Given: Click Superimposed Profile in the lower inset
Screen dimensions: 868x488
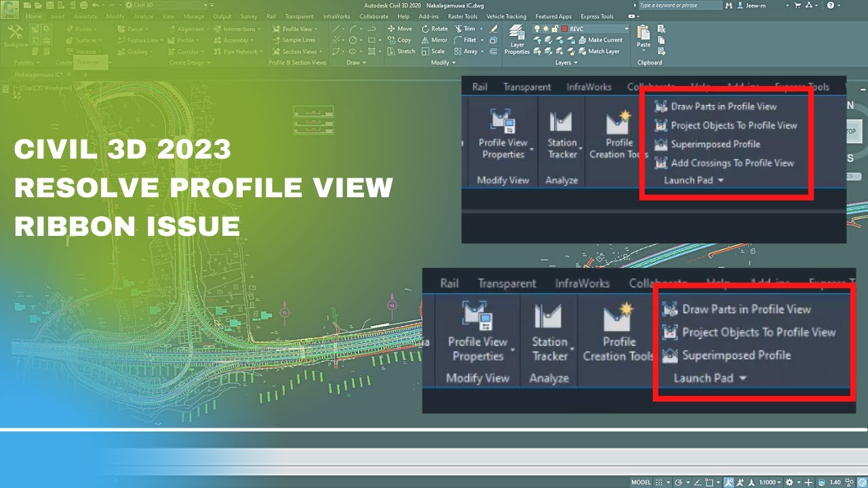Looking at the screenshot, I should (x=727, y=355).
